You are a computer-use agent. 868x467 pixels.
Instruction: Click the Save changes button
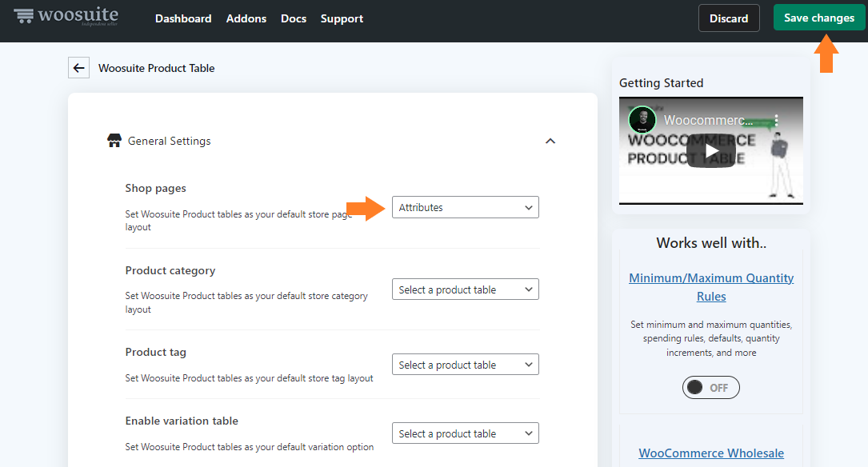click(x=818, y=18)
